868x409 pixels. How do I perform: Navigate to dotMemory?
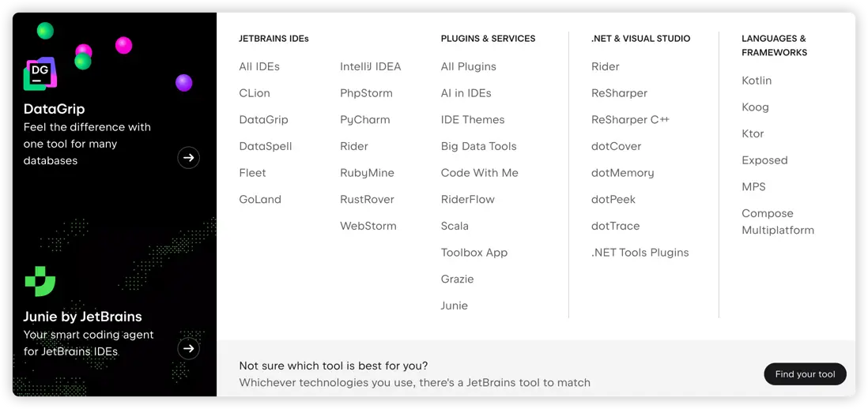(622, 173)
